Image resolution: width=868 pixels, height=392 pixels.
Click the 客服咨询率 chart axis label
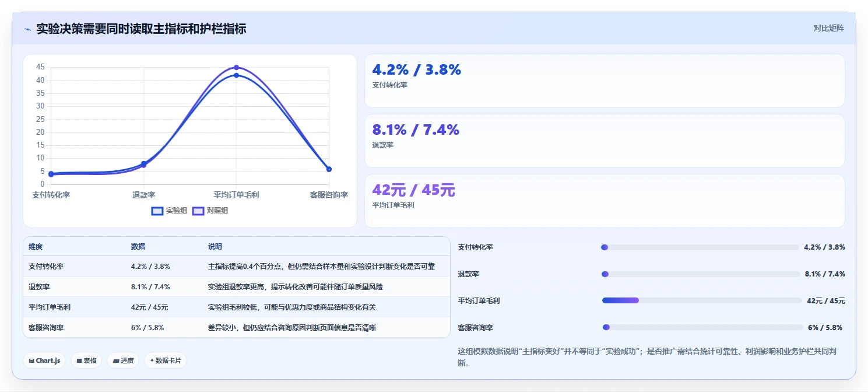coord(329,195)
